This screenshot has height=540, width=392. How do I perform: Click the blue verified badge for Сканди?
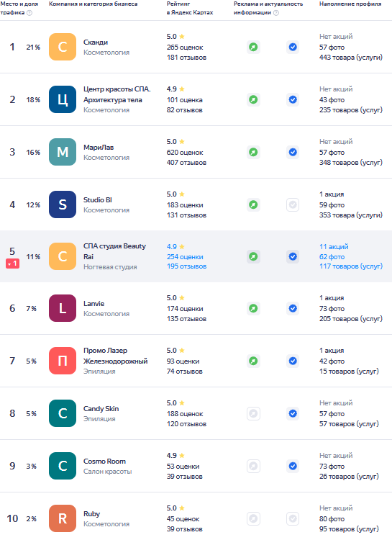pos(293,48)
